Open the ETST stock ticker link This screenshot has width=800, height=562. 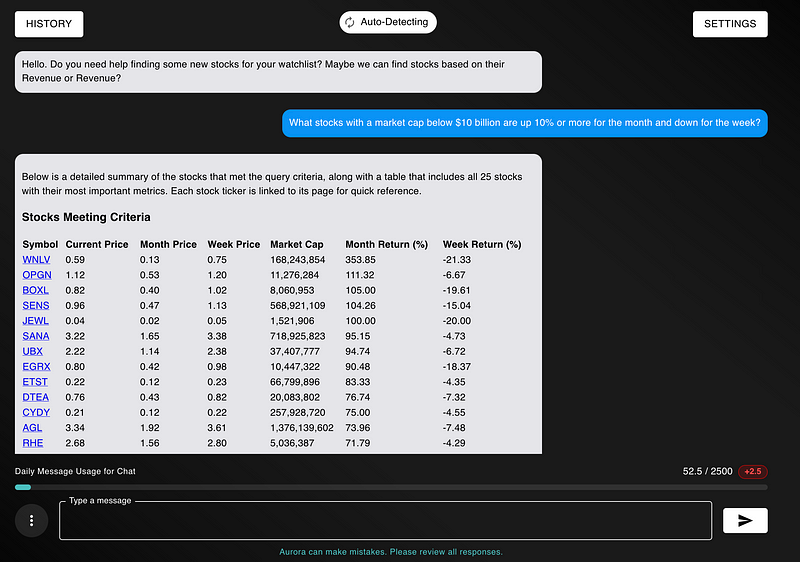pyautogui.click(x=35, y=382)
